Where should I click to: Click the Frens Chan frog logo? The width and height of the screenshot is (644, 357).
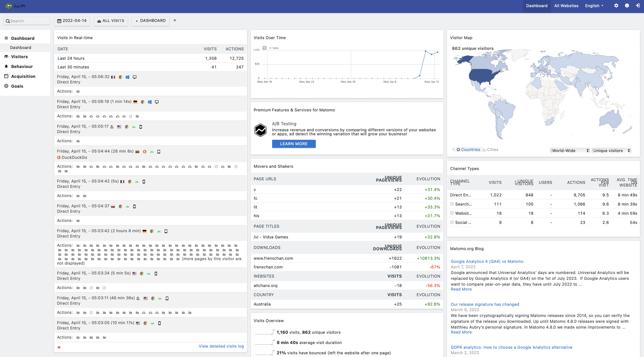click(x=15, y=6)
